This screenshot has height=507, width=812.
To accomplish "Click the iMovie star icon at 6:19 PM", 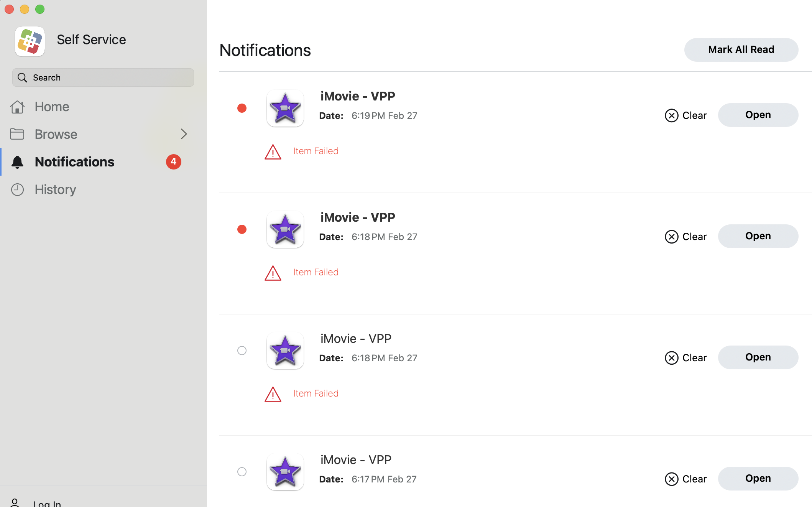I will [285, 108].
